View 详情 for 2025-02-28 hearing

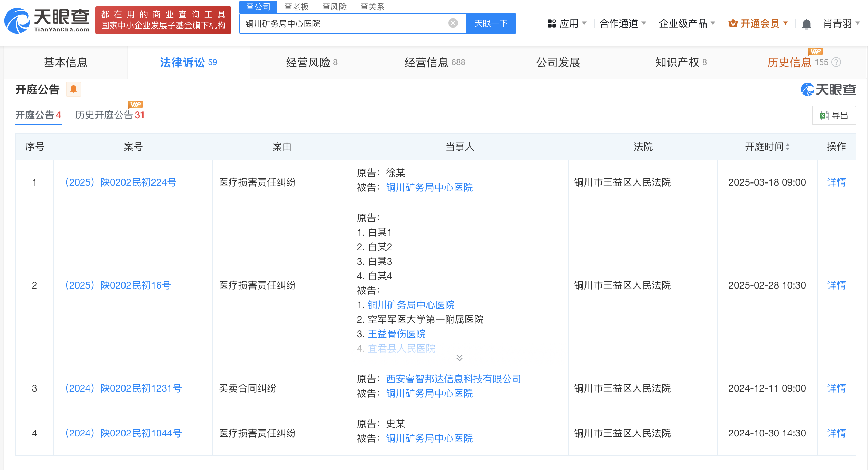coord(836,285)
